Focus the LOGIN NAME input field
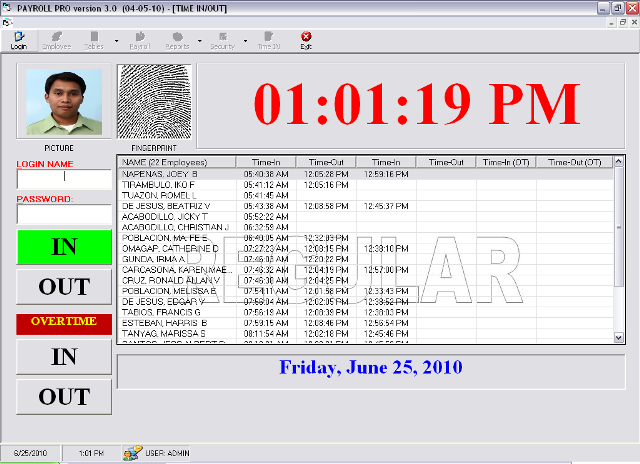This screenshot has width=640, height=464. click(x=64, y=179)
